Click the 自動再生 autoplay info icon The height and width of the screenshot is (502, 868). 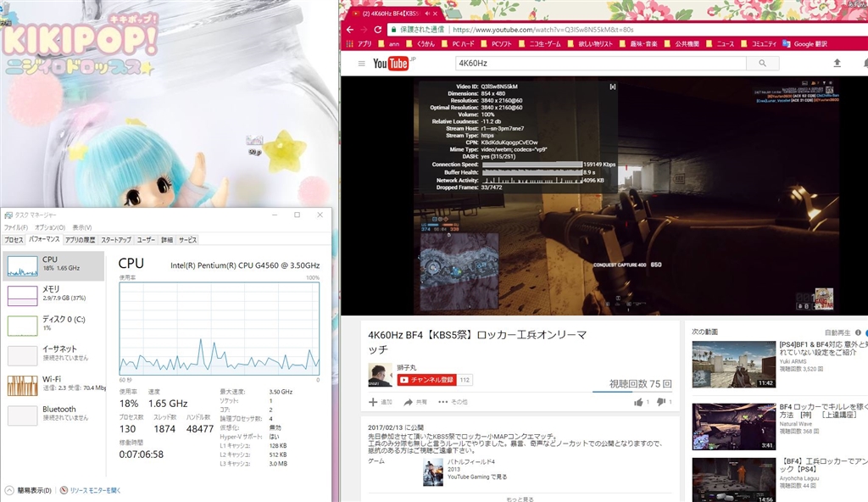tap(858, 332)
